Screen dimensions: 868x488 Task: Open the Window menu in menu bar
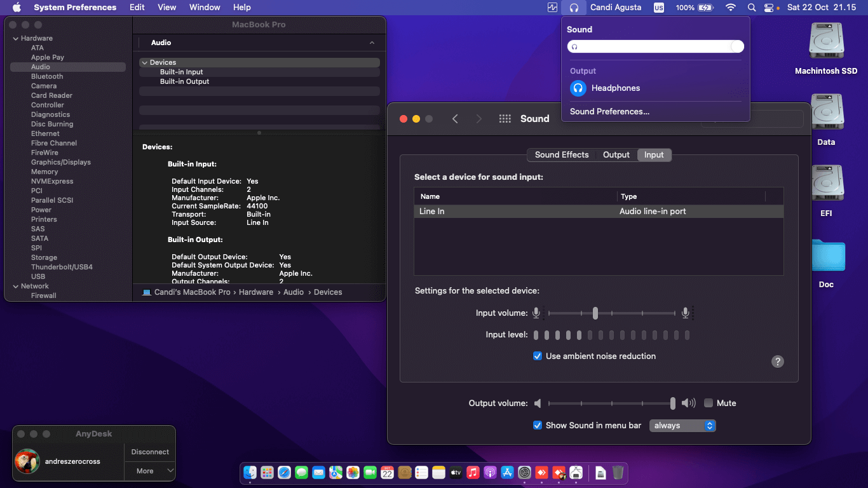point(205,8)
